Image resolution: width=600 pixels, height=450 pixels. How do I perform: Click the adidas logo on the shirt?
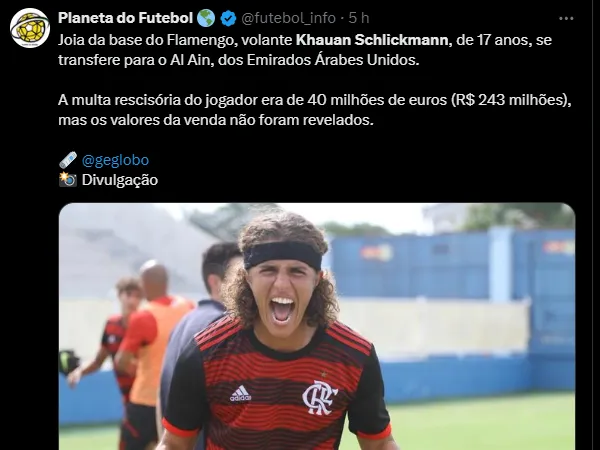pos(240,394)
